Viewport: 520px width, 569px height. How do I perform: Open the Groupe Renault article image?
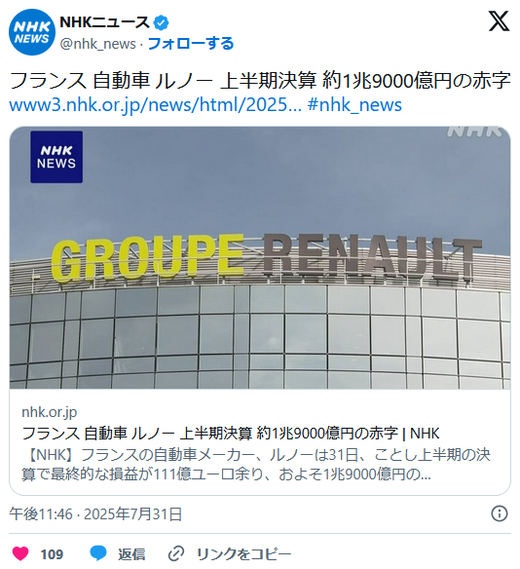(260, 258)
